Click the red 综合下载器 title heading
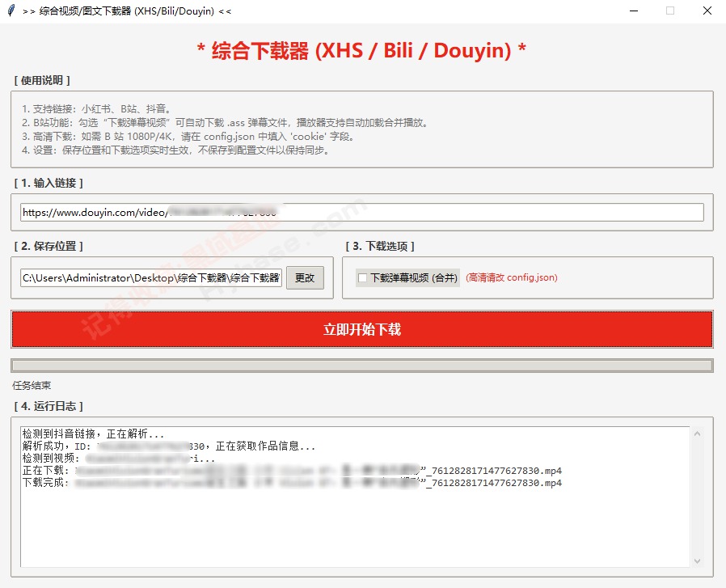 [x=361, y=50]
